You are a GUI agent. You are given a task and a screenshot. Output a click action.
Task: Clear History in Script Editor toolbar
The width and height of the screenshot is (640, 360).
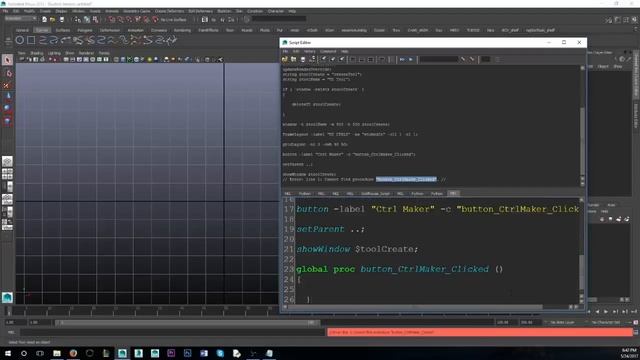pyautogui.click(x=324, y=60)
